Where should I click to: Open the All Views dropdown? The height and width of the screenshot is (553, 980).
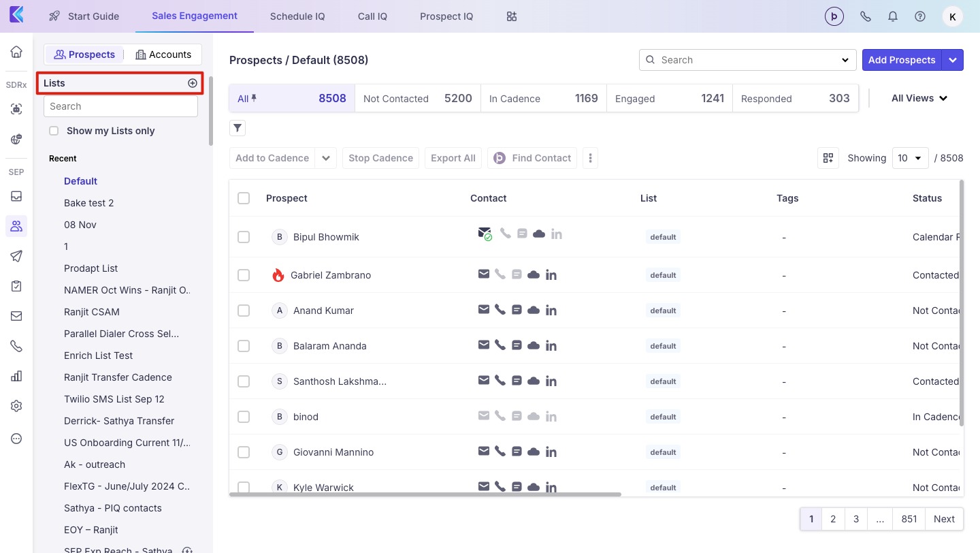[919, 98]
